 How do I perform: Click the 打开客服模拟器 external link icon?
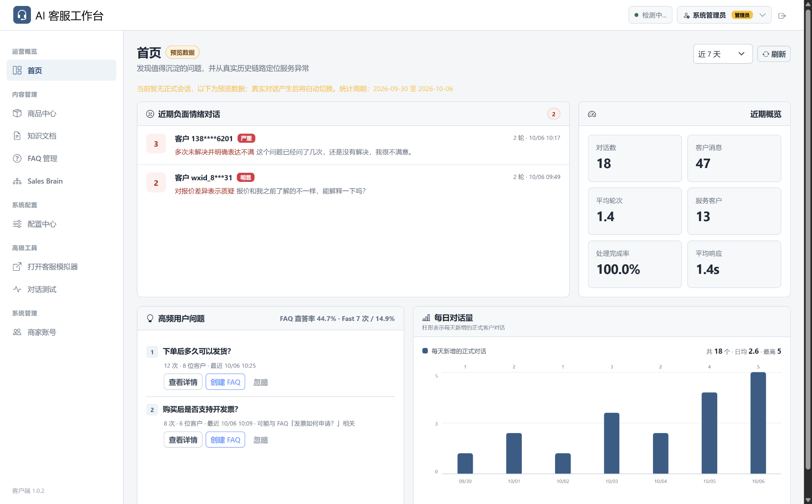17,267
